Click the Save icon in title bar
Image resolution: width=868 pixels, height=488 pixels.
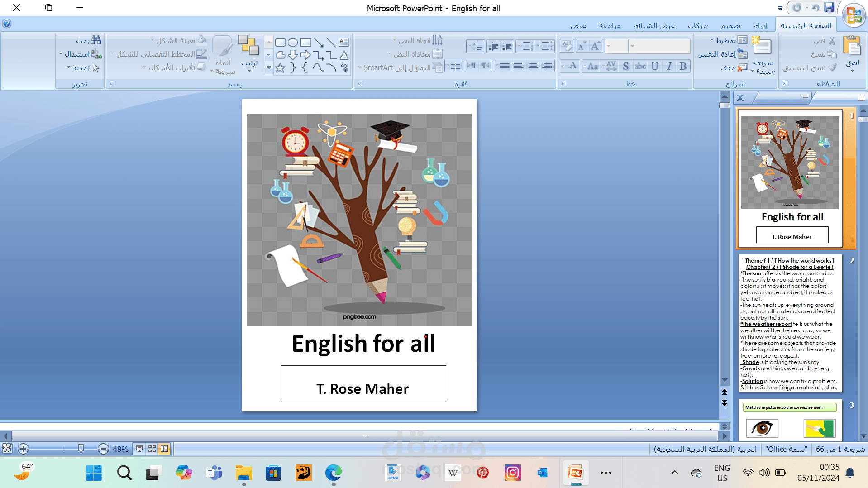click(829, 8)
